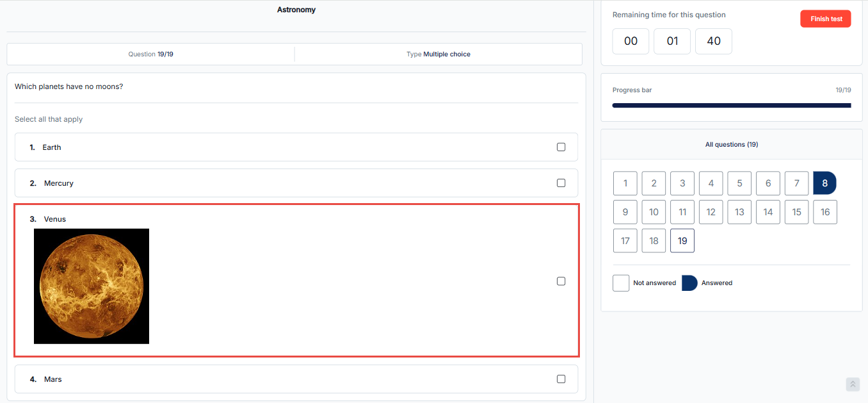Select the Venus answer checkbox
The image size is (868, 403).
561,281
